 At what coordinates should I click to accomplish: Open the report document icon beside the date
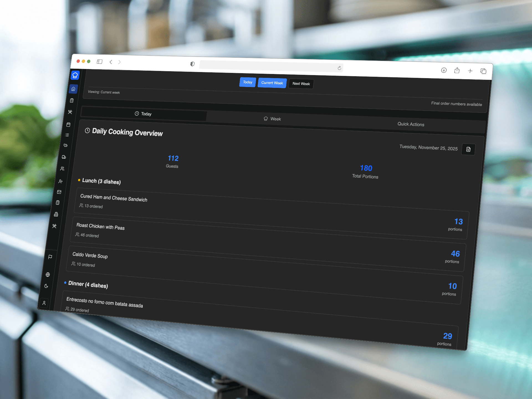(468, 149)
